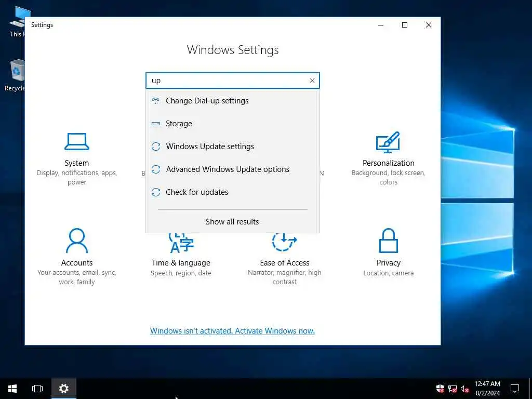Screen dimensions: 532x399
Task: Open the Action Center notification icon
Action: pyautogui.click(x=515, y=389)
